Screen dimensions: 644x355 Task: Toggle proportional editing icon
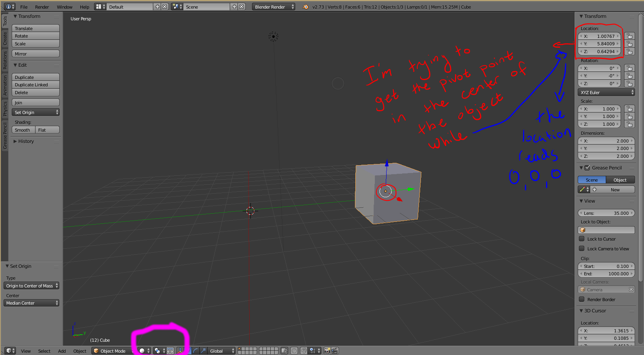click(x=294, y=351)
